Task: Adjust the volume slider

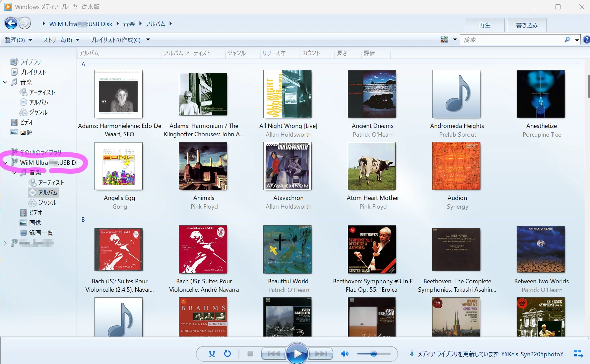Action: [x=374, y=354]
